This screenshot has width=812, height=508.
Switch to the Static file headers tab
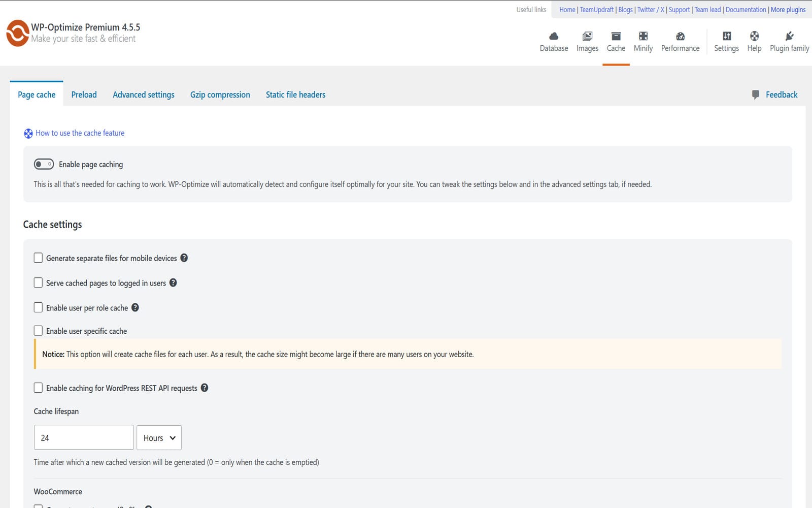pos(295,94)
